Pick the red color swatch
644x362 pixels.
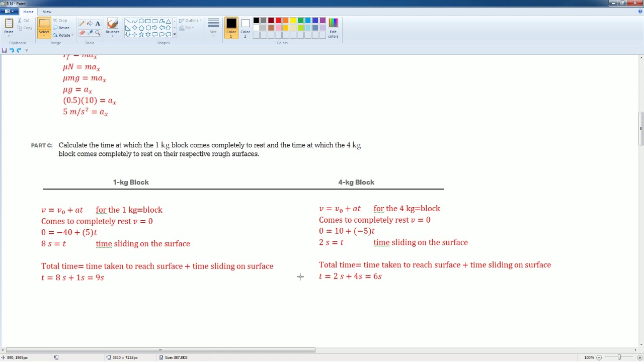click(x=278, y=21)
